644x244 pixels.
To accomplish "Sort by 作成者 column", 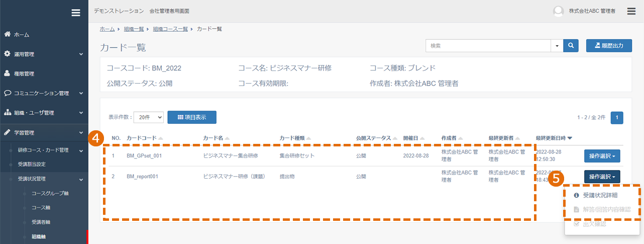I will tap(452, 138).
